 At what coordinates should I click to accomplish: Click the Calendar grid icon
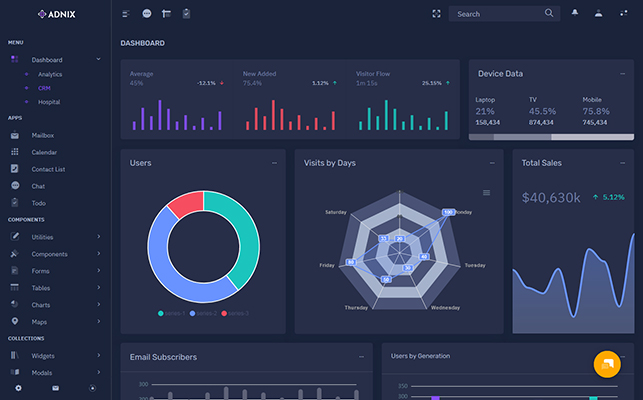[15, 152]
